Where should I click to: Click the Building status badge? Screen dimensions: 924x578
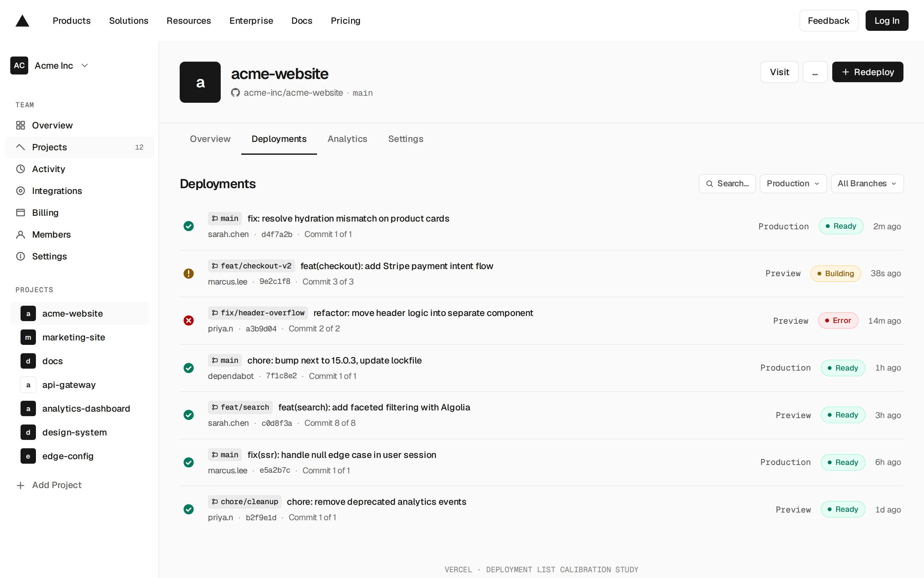click(x=835, y=273)
